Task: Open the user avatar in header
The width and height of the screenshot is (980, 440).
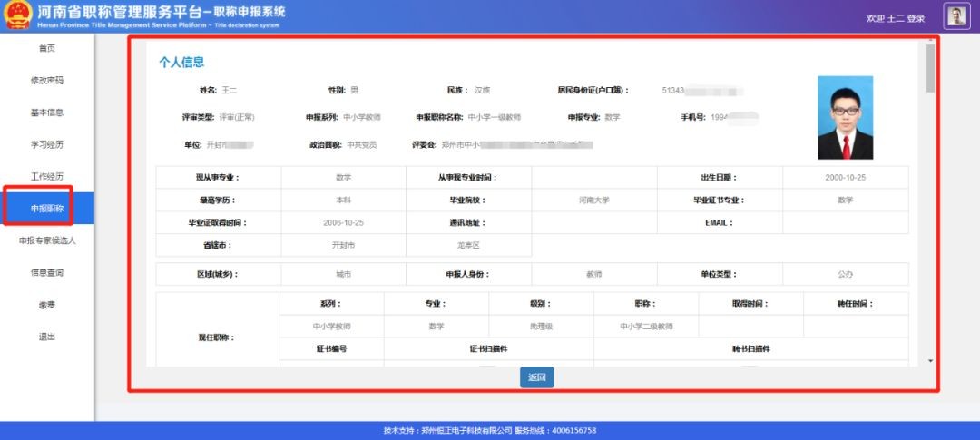Action: click(956, 16)
